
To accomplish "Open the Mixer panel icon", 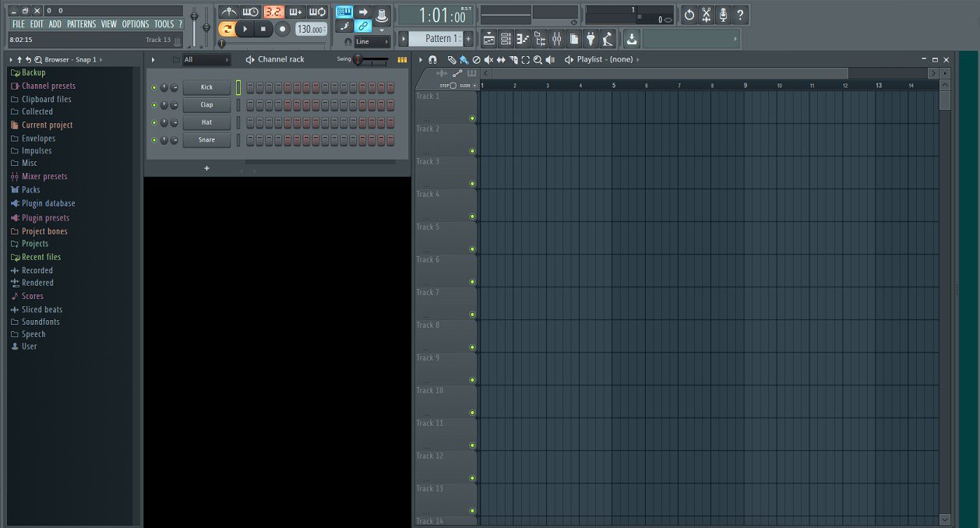I will coord(555,38).
